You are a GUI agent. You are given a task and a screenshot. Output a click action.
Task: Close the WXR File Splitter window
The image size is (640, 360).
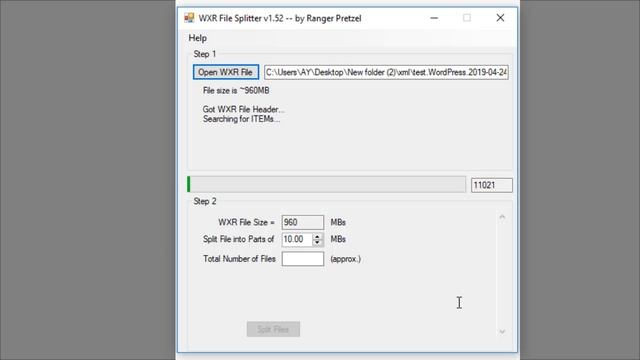click(500, 18)
